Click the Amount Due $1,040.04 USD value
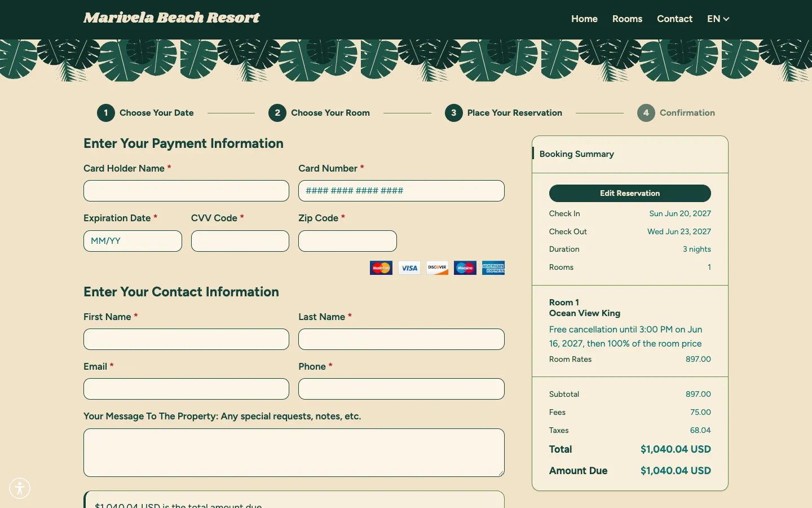 (676, 471)
